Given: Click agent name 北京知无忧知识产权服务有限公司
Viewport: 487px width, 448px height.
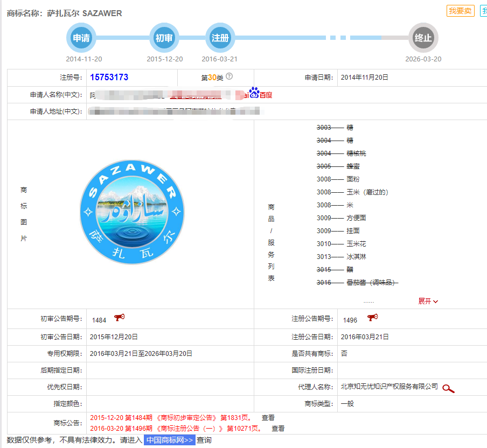Looking at the screenshot, I should click(x=389, y=387).
